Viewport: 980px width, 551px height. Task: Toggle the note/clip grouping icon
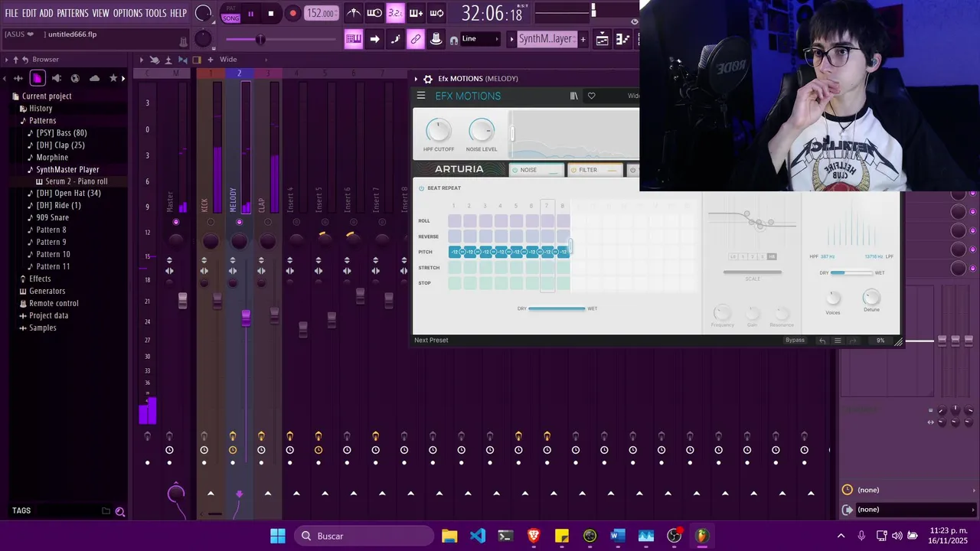[395, 39]
